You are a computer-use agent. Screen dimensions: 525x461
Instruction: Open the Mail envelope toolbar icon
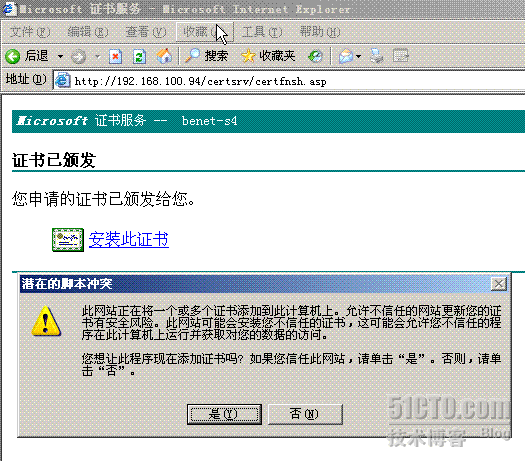point(346,56)
